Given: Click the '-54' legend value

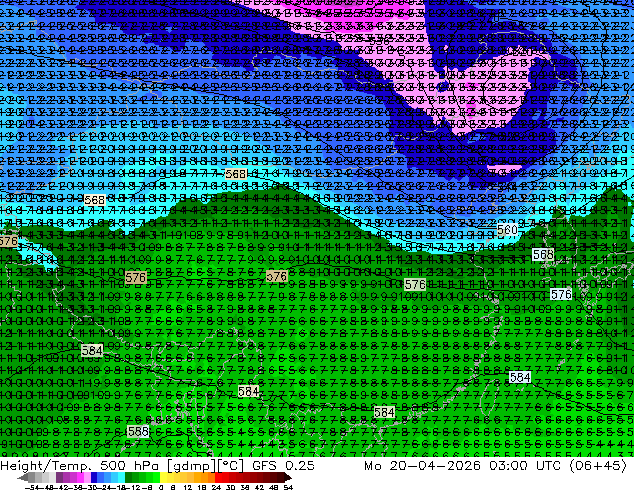Looking at the screenshot, I should tap(32, 487).
